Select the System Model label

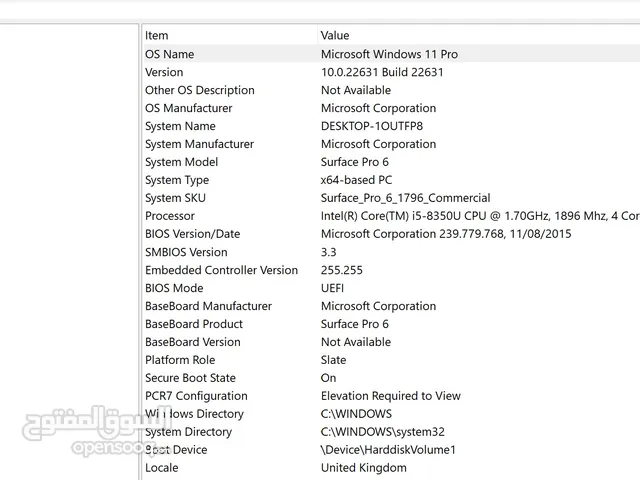(182, 162)
